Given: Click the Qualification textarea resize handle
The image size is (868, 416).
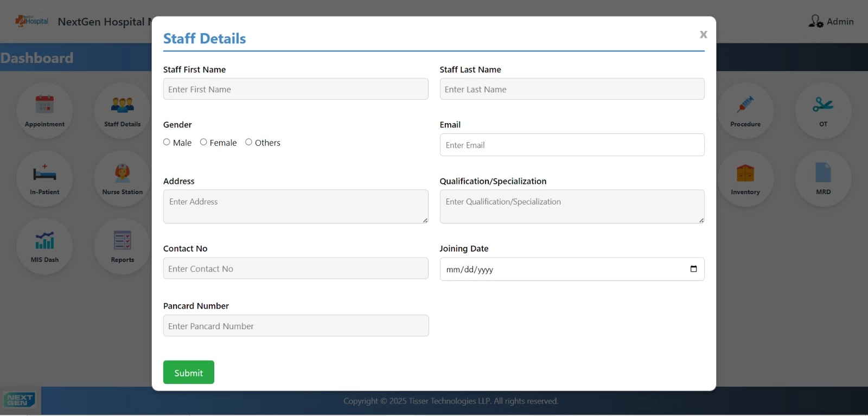Looking at the screenshot, I should [701, 220].
